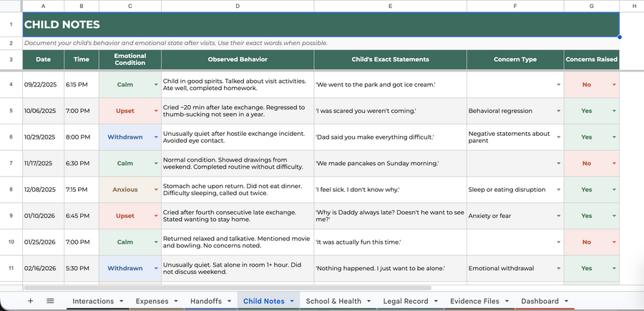Screen dimensions: 644x311
Task: Select cell 'Dad said you make everything difficult.'
Action: [x=390, y=137]
